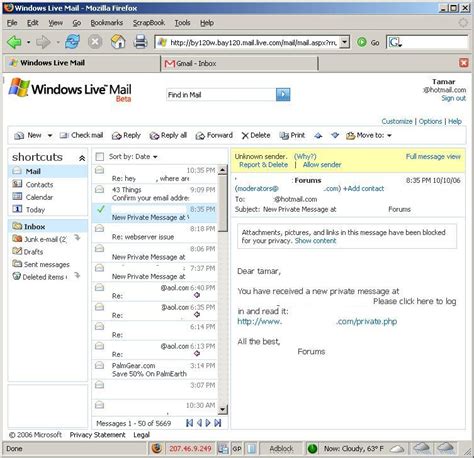Image resolution: width=474 pixels, height=458 pixels.
Task: Select the 3:07 PM message envelope
Action: tap(99, 385)
